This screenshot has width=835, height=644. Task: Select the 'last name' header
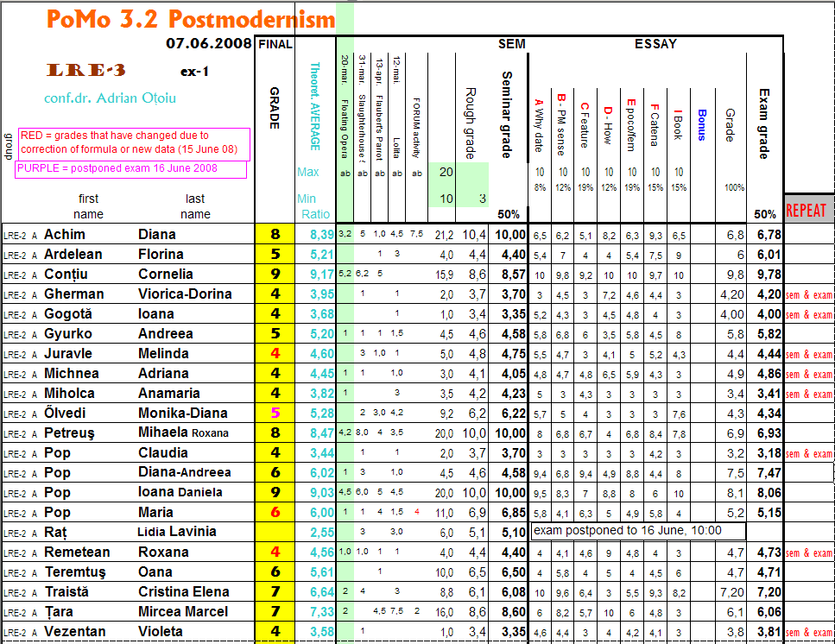[x=195, y=206]
